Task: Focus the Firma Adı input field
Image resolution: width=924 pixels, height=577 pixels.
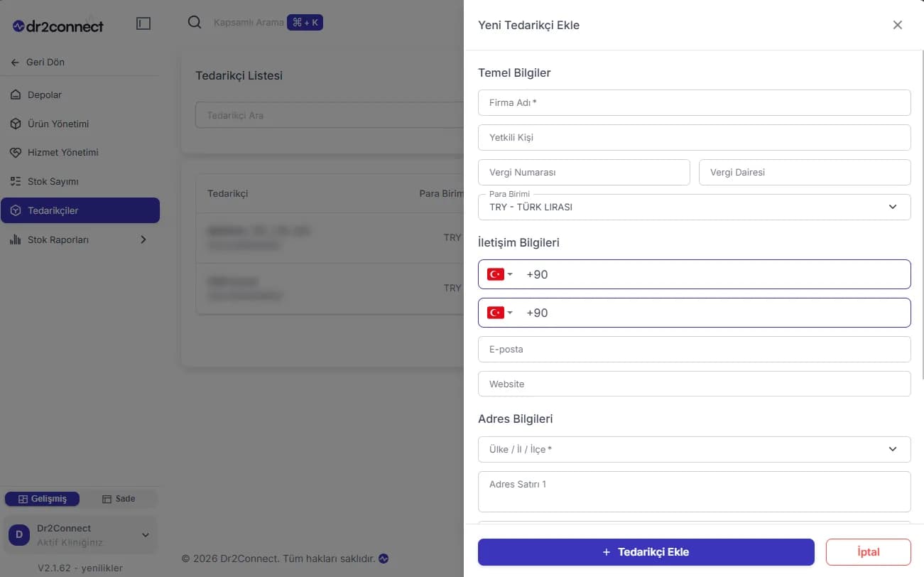Action: tap(695, 102)
